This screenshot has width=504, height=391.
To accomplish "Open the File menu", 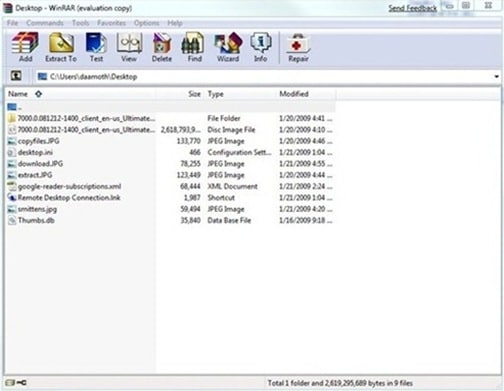I will [x=12, y=23].
